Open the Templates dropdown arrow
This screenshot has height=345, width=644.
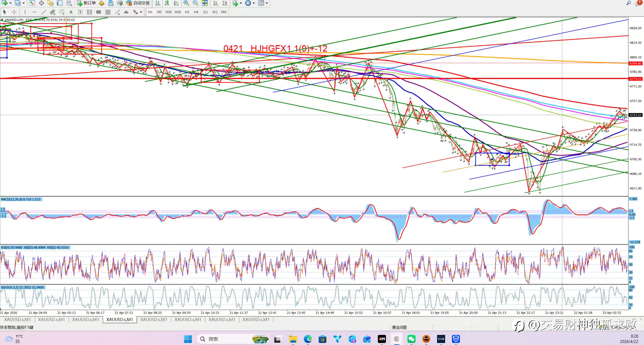click(x=267, y=3)
